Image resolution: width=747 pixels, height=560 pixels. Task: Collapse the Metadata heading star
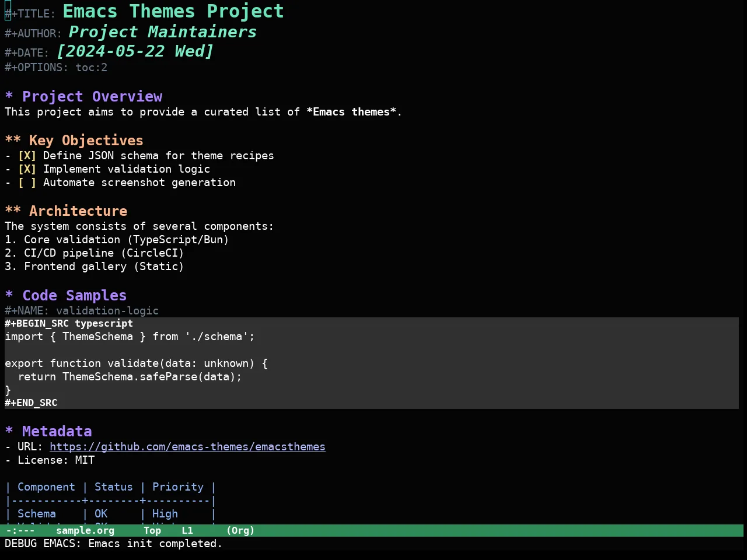click(x=9, y=432)
